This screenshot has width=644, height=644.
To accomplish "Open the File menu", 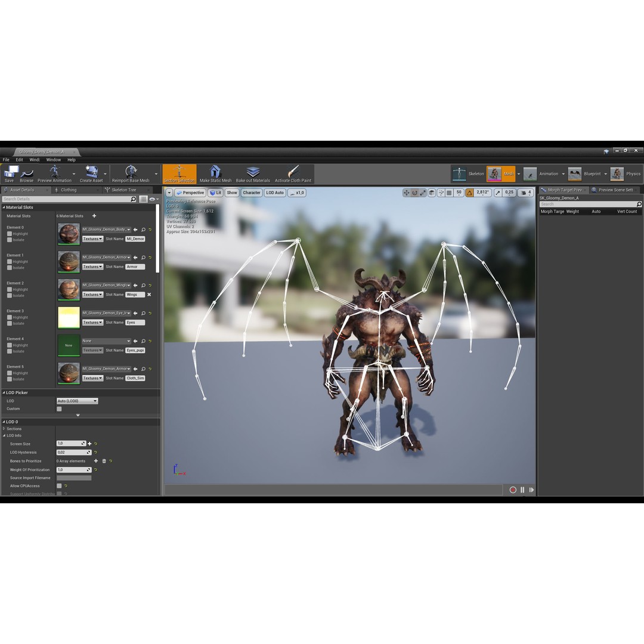I will [6, 160].
